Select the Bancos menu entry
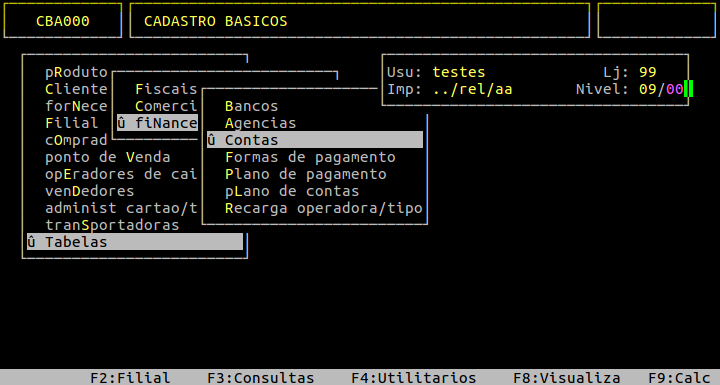720x385 pixels. [251, 106]
